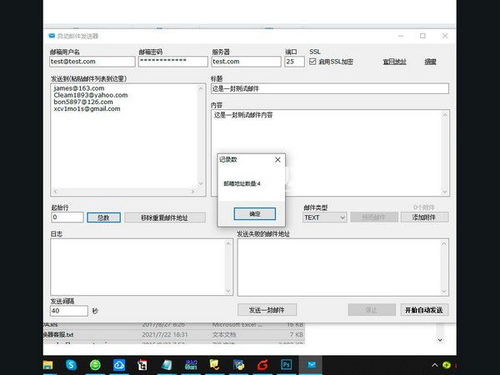Viewport: 500px width, 375px height.
Task: Click remove duplicate email addresses button
Action: click(165, 218)
